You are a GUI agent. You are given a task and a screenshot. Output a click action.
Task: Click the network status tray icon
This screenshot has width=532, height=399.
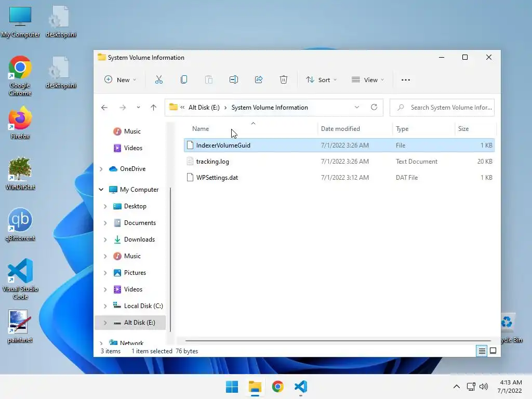(x=471, y=387)
